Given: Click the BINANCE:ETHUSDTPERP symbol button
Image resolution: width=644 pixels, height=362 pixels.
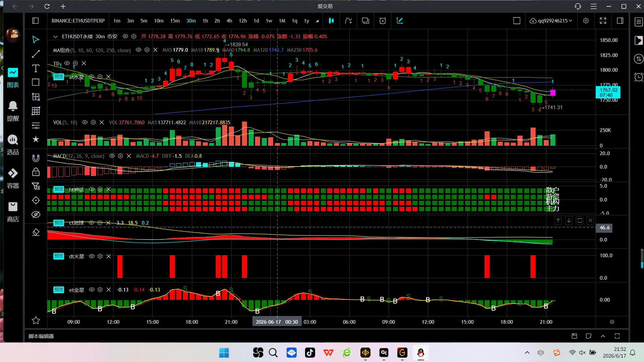Looking at the screenshot, I should [x=78, y=21].
